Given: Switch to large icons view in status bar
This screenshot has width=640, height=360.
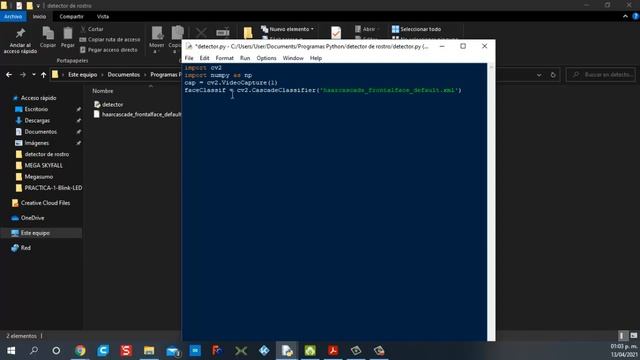Looking at the screenshot, I should (x=633, y=336).
